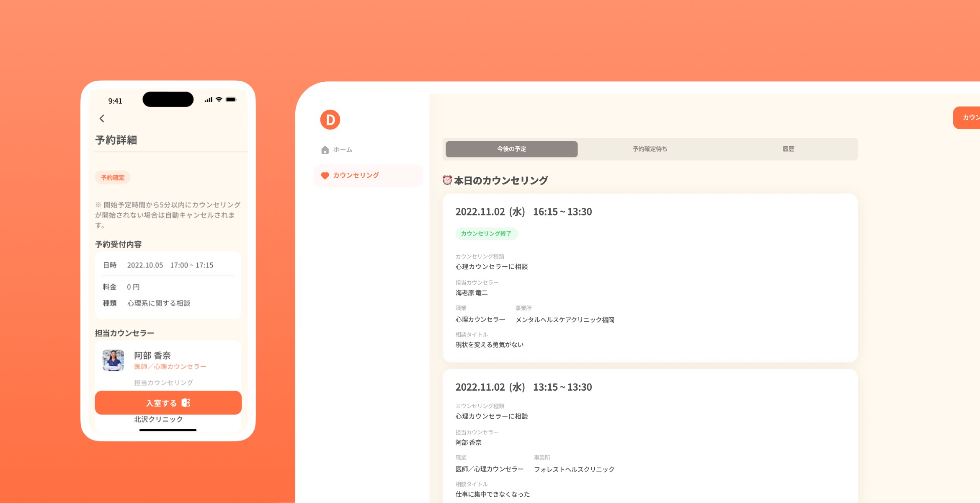Tap the back chevron on phone

[102, 119]
